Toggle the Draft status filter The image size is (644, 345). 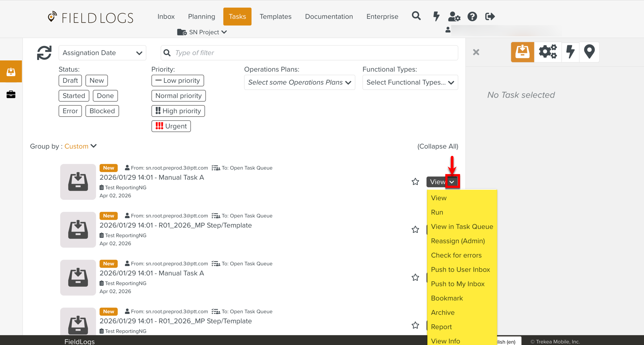click(70, 81)
